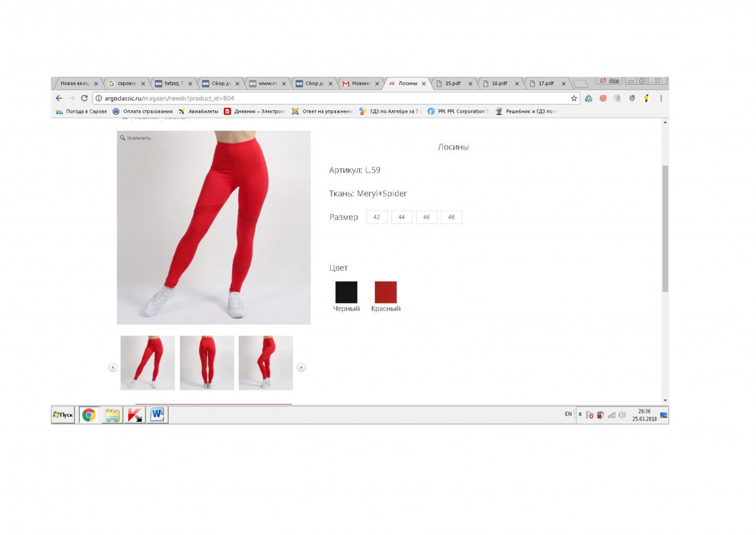
Task: Open Google Chrome from the taskbar
Action: [x=89, y=415]
